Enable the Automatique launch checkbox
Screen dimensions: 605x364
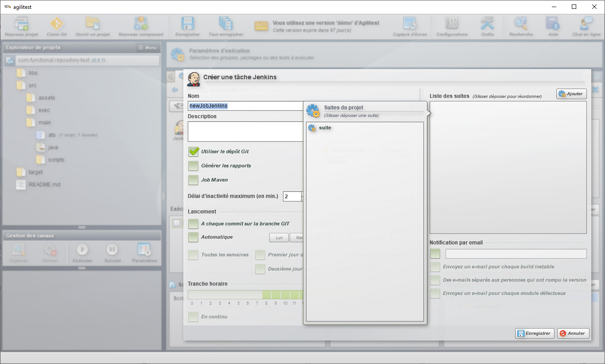(193, 237)
